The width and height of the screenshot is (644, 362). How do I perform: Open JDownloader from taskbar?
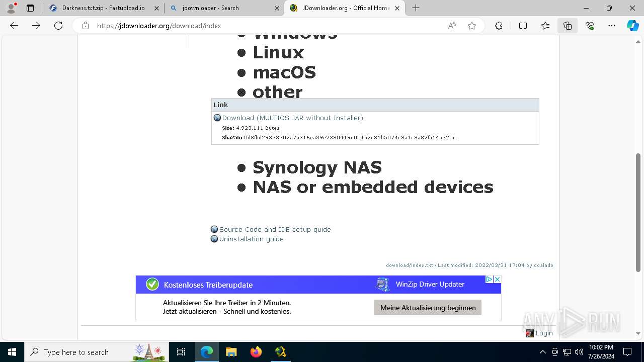[x=281, y=352]
